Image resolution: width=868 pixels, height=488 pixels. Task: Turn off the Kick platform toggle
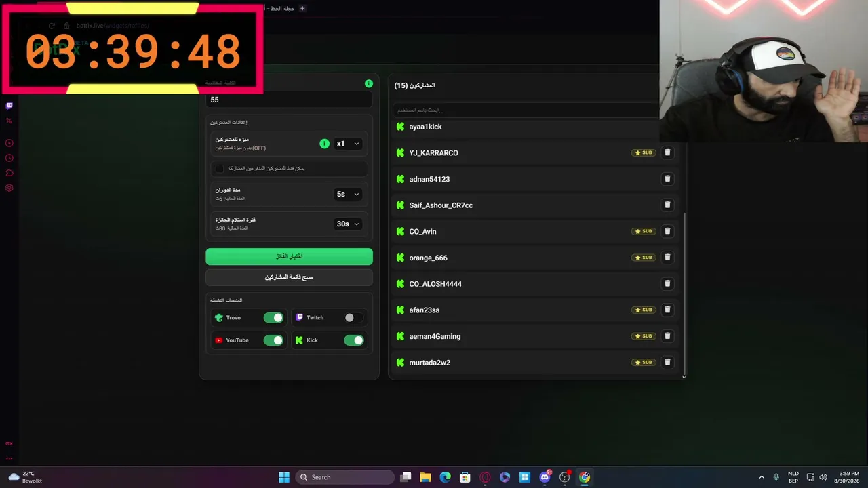point(353,340)
